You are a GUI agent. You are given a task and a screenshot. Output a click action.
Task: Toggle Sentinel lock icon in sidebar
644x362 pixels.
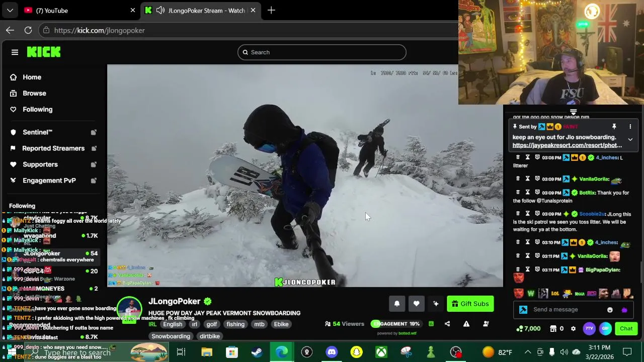click(94, 132)
